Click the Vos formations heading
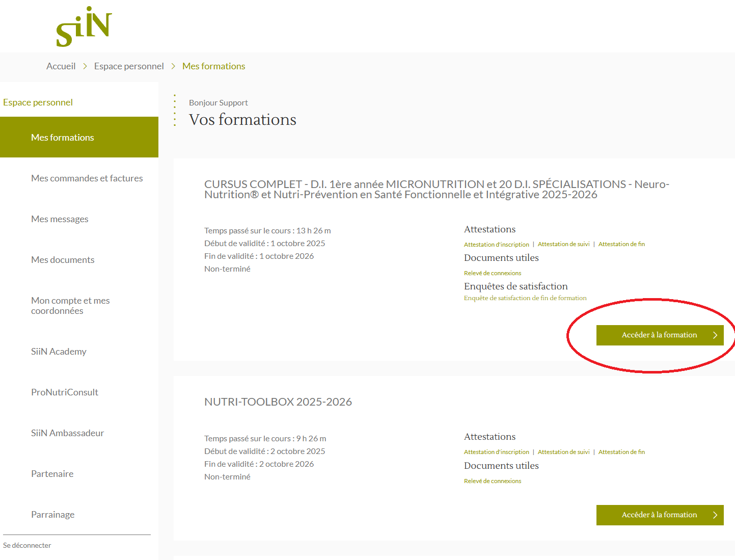Viewport: 735px width, 560px height. click(x=242, y=119)
